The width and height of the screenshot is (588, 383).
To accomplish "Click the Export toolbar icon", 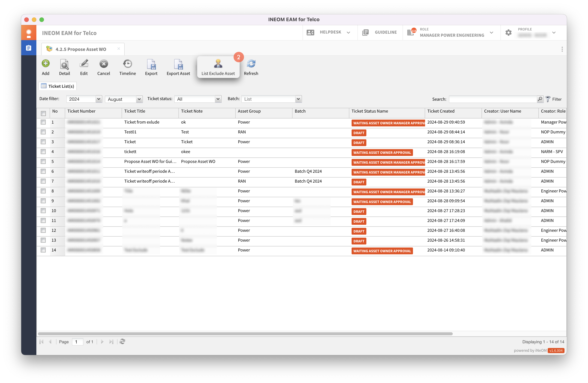I will pos(151,64).
